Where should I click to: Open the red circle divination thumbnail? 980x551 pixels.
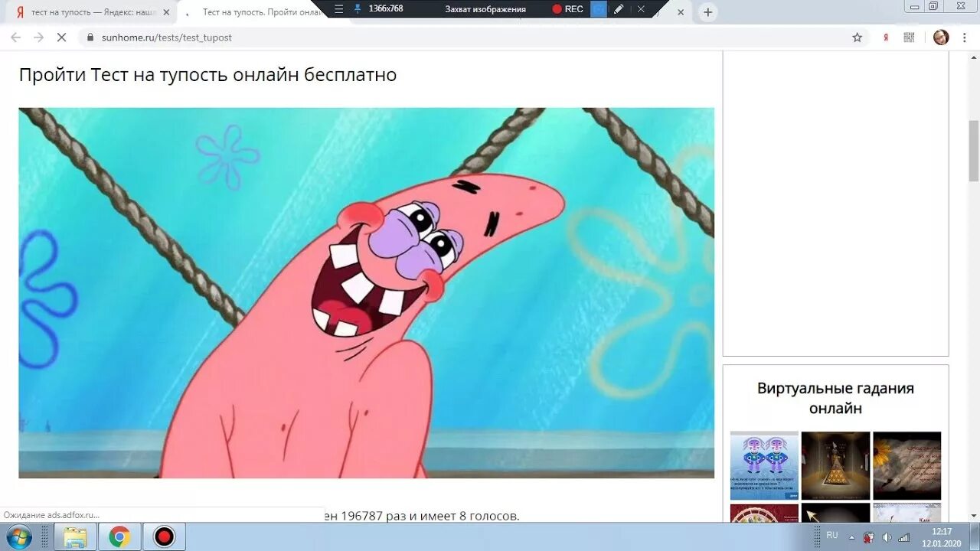(x=764, y=513)
